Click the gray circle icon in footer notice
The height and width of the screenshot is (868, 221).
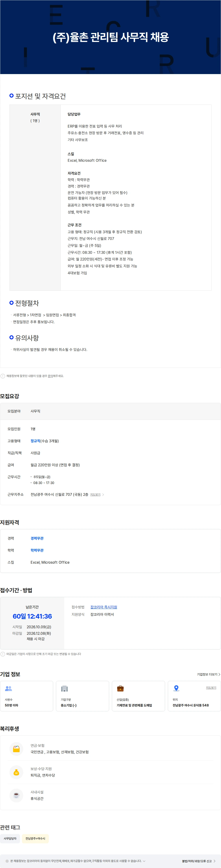[7, 861]
